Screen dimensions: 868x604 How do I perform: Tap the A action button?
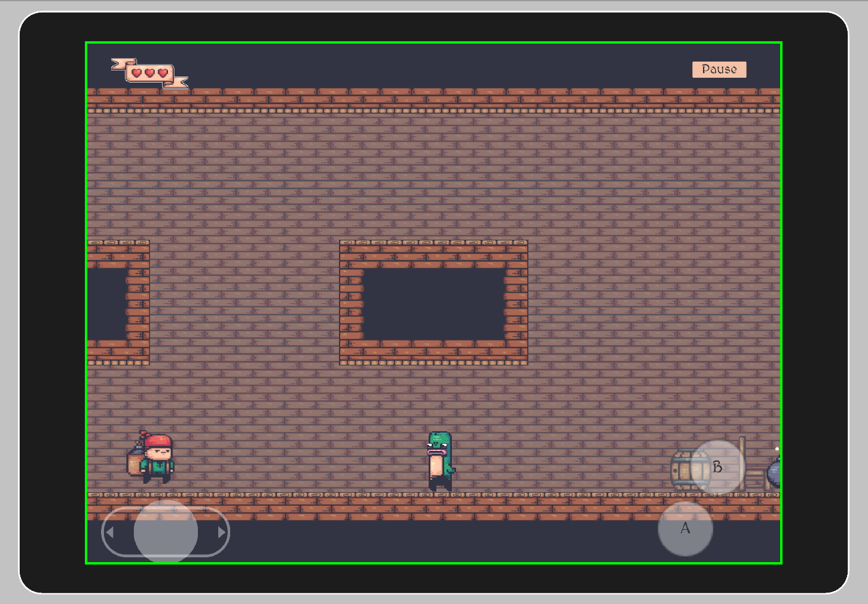tap(685, 529)
